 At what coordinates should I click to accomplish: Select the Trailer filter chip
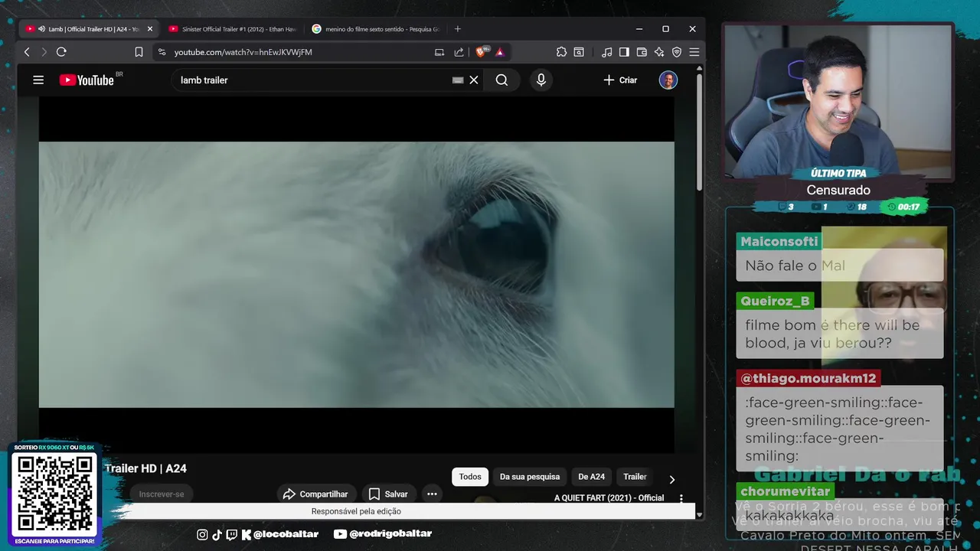[x=635, y=477]
